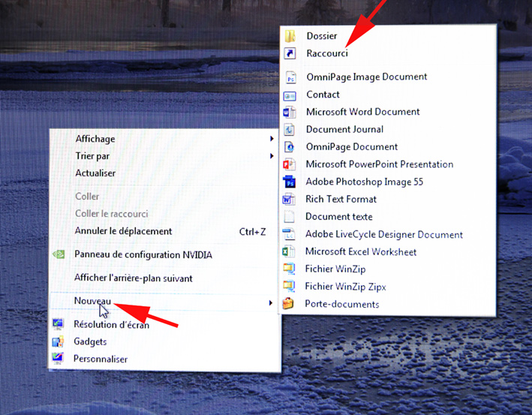Create a Microsoft PowerPoint Presentation
Image resolution: width=532 pixels, height=415 pixels.
click(x=388, y=164)
